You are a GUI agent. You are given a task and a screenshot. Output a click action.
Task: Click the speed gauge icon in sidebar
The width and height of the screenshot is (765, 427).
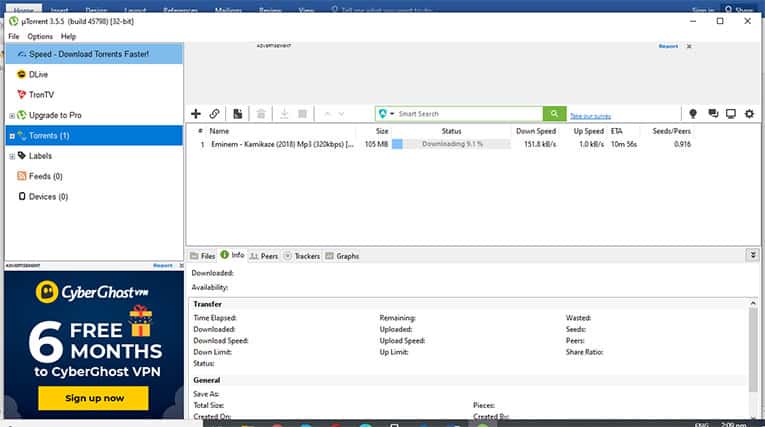click(x=21, y=54)
